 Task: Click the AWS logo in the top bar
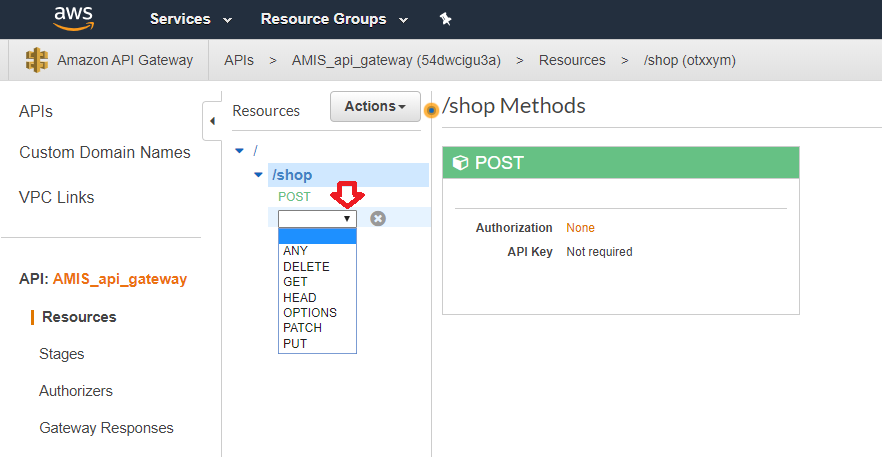pyautogui.click(x=74, y=18)
